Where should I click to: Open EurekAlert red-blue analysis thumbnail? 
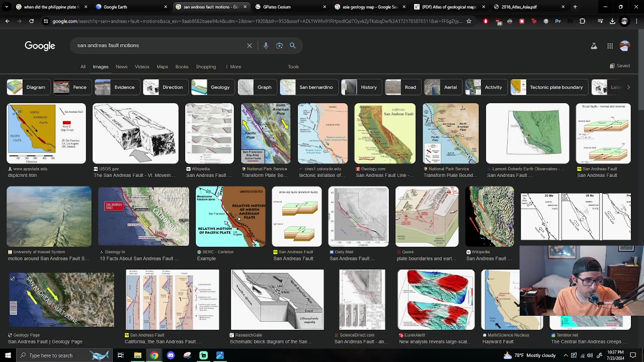pyautogui.click(x=436, y=300)
